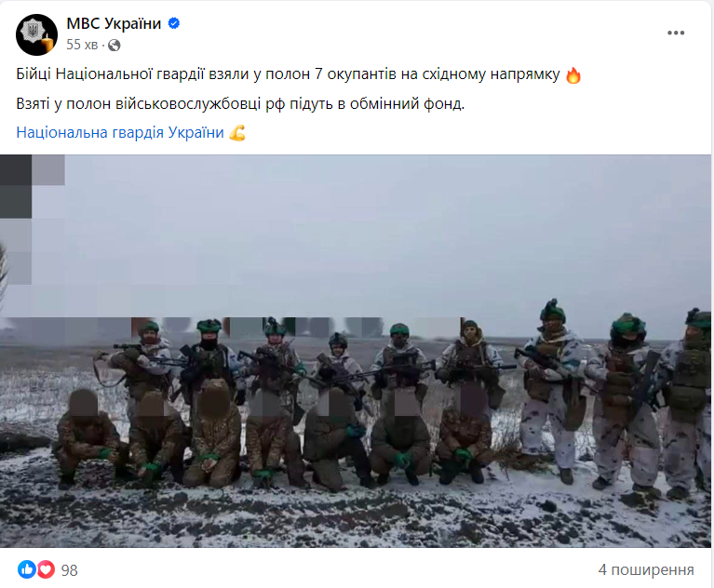Click the 55 хв post timestamp
Image resolution: width=714 pixels, height=588 pixels.
(82, 45)
